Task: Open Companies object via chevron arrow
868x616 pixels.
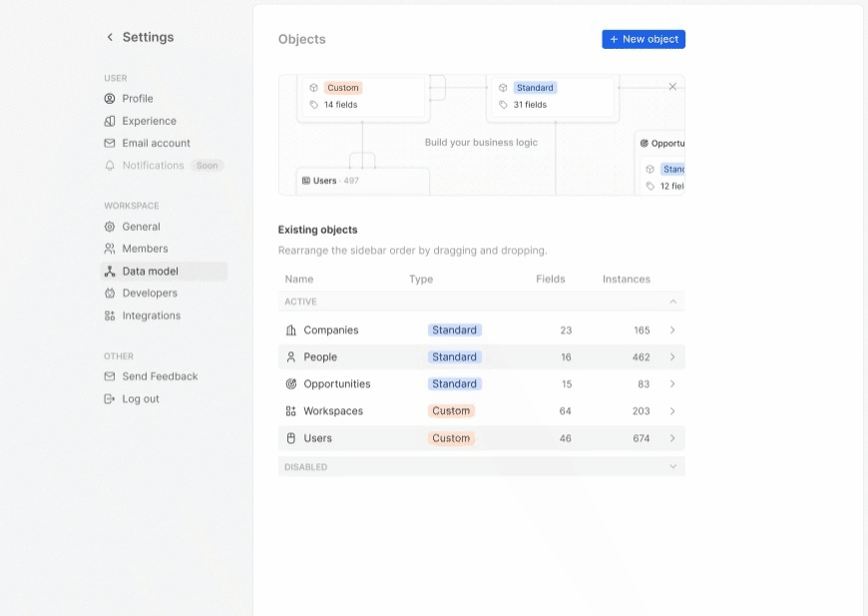Action: point(672,330)
